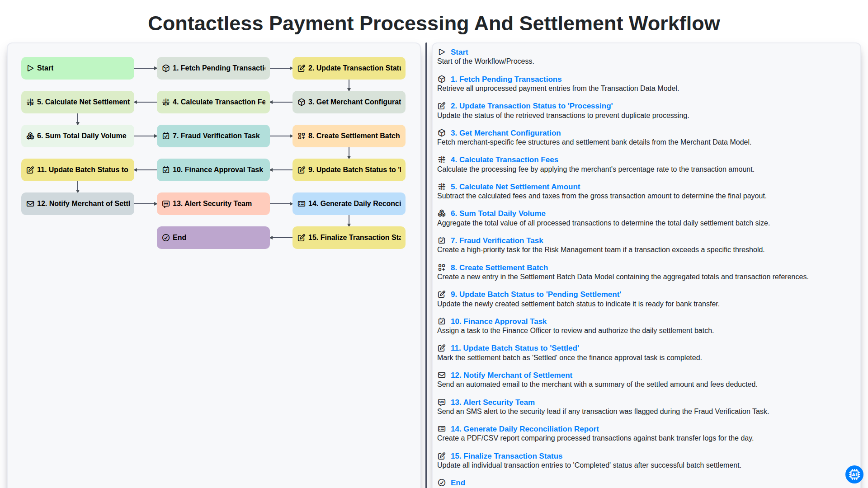
Task: Select the '8. Create Settlement Batch' diagram node
Action: (349, 136)
